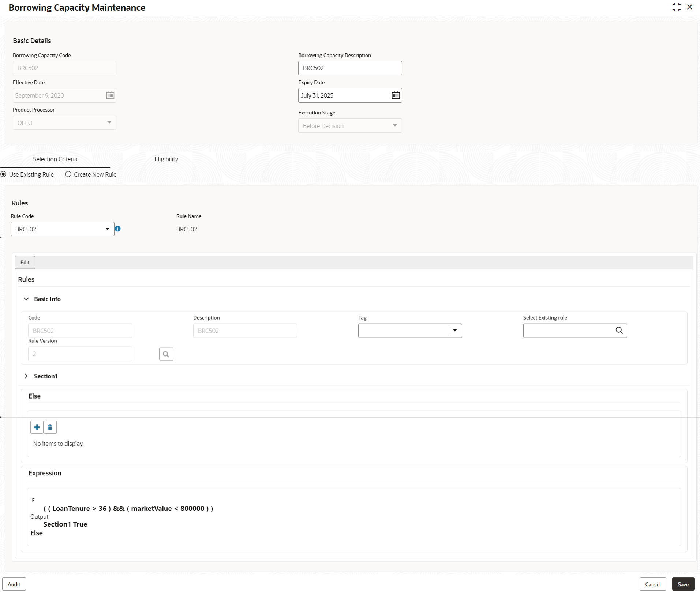
Task: Close the Borrowing Capacity Maintenance screen
Action: click(690, 7)
